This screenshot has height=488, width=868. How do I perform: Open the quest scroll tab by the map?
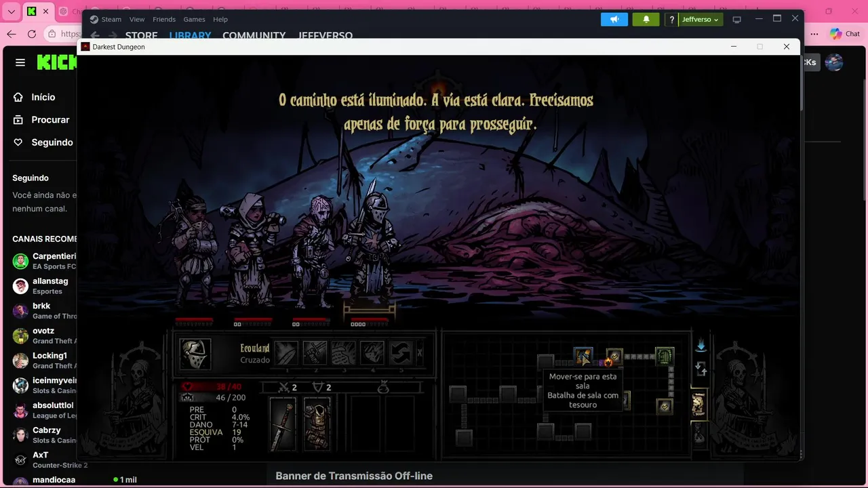tap(698, 404)
